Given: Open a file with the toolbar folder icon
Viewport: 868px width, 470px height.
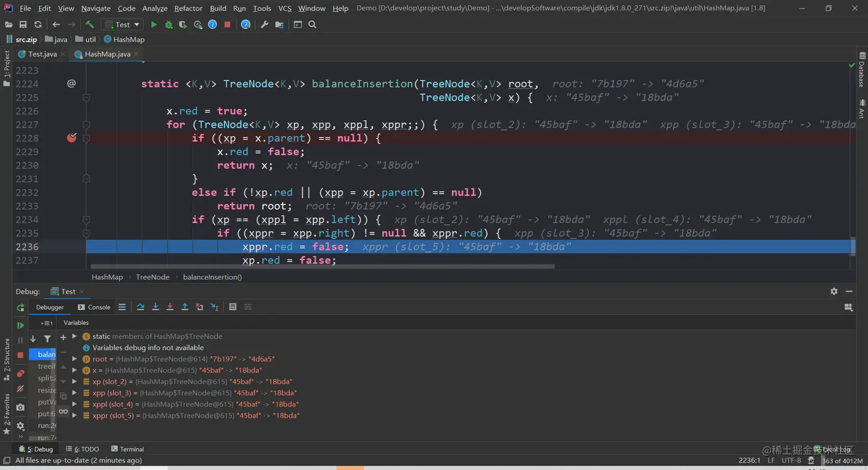Looking at the screenshot, I should coord(9,25).
